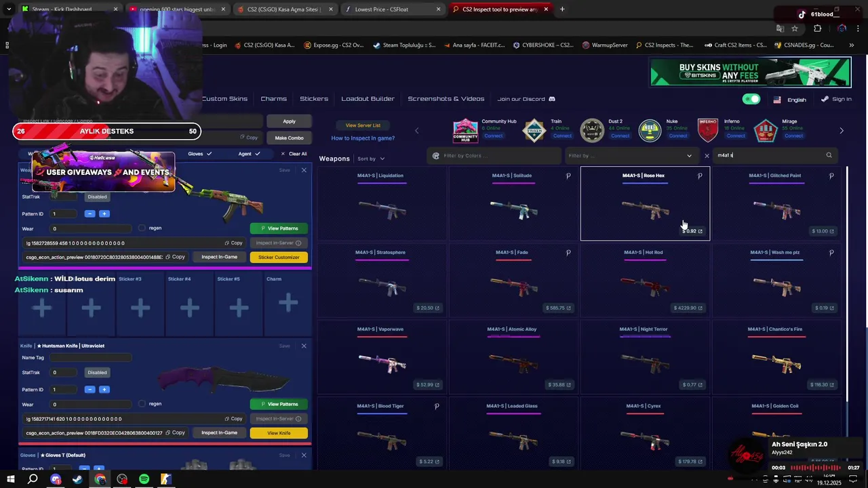Click the pattern icon on M4A1-S Fade card

568,252
